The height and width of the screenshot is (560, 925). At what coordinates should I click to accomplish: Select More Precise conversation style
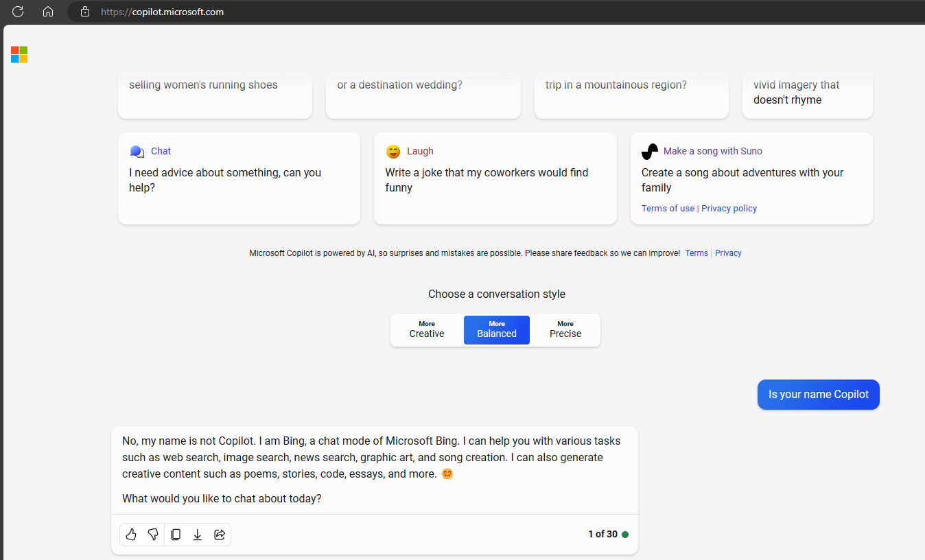coord(565,329)
